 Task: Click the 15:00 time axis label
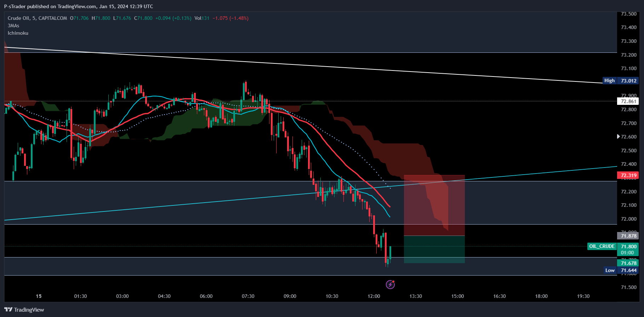click(457, 296)
